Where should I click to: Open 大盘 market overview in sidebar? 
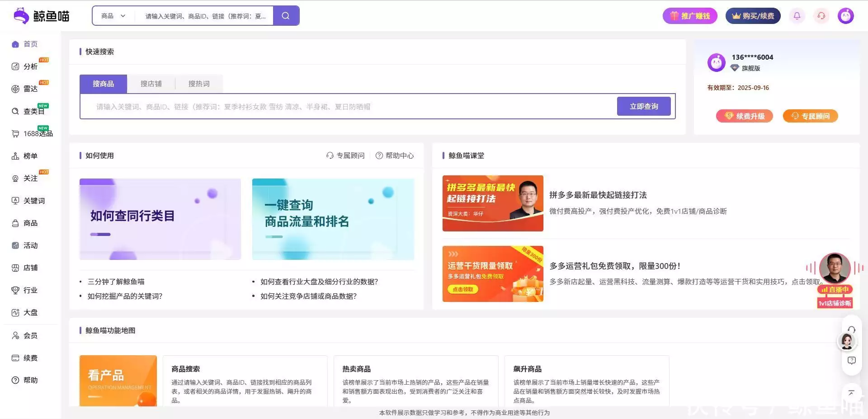coord(30,313)
